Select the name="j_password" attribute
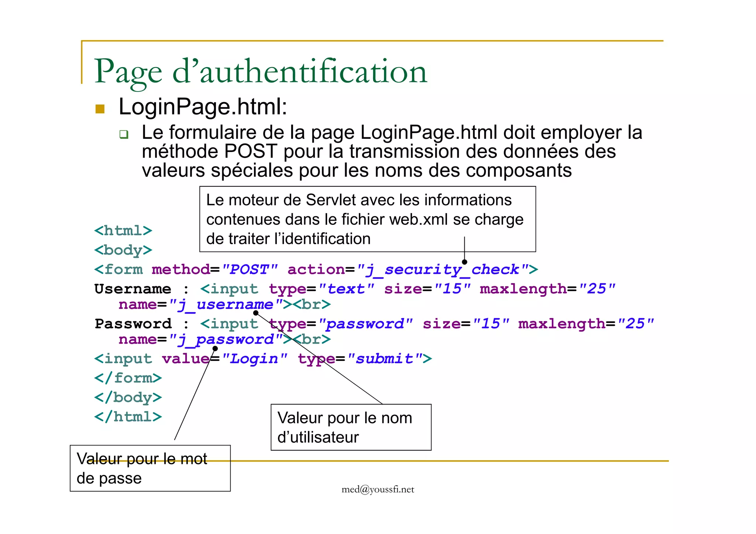Image resolution: width=756 pixels, height=534 pixels. point(201,340)
